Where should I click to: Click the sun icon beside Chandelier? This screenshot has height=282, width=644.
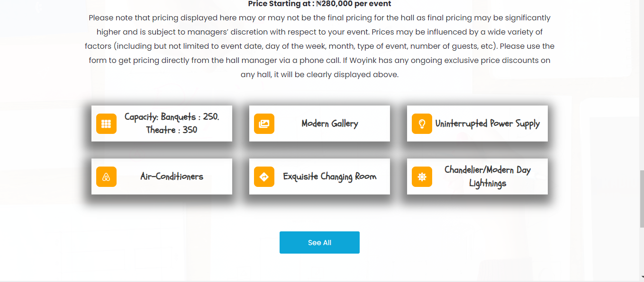click(x=422, y=177)
